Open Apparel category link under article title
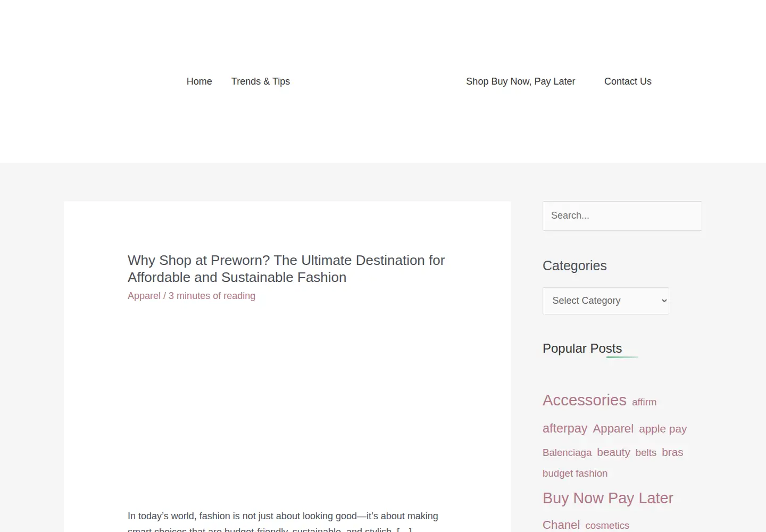 tap(144, 296)
